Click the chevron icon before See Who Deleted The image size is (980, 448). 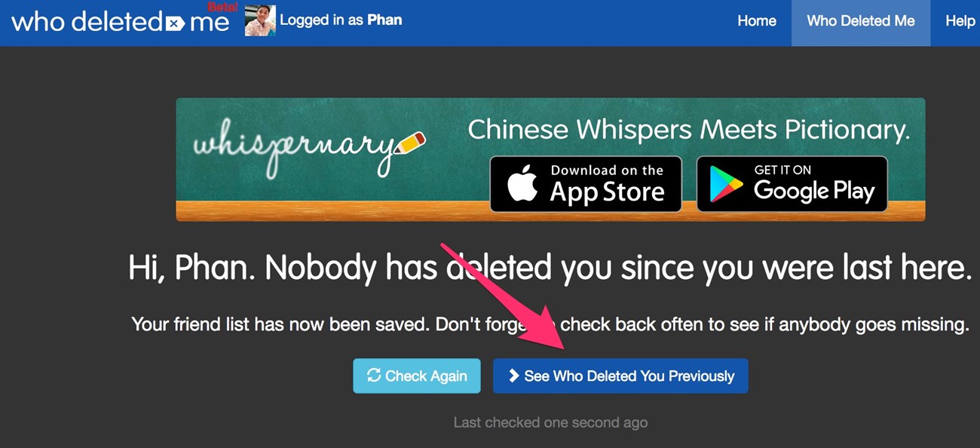(513, 376)
